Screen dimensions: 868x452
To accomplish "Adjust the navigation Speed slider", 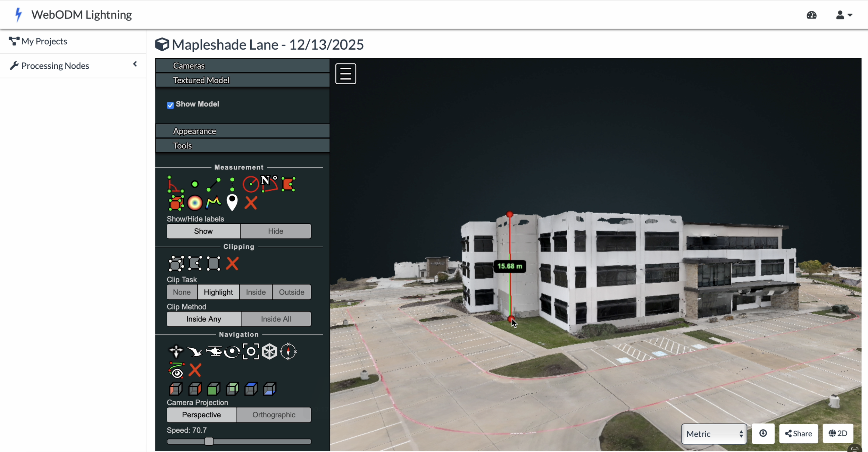I will tap(209, 441).
